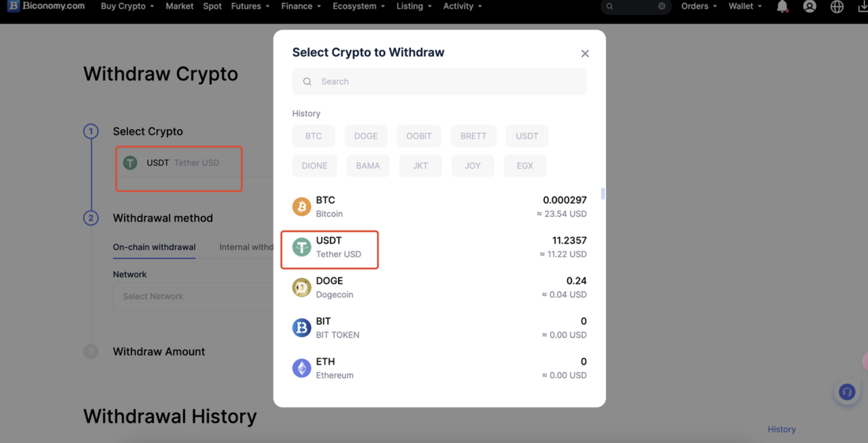Image resolution: width=868 pixels, height=443 pixels.
Task: Go to the Market menu item
Action: [179, 6]
